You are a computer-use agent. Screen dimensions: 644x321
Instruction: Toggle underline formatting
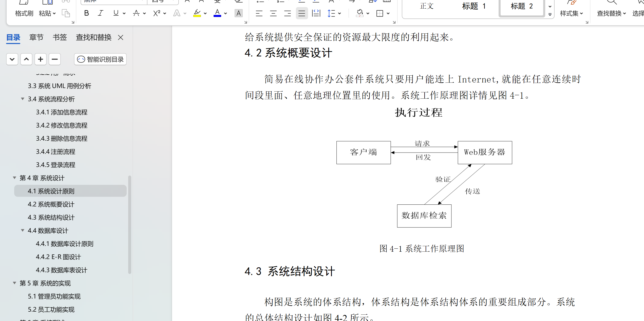tap(116, 13)
